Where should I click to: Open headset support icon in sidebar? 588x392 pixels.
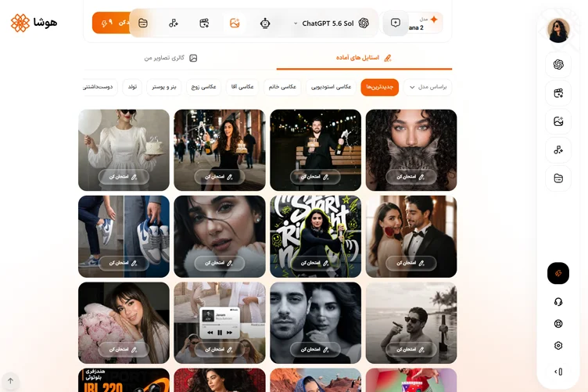(558, 302)
